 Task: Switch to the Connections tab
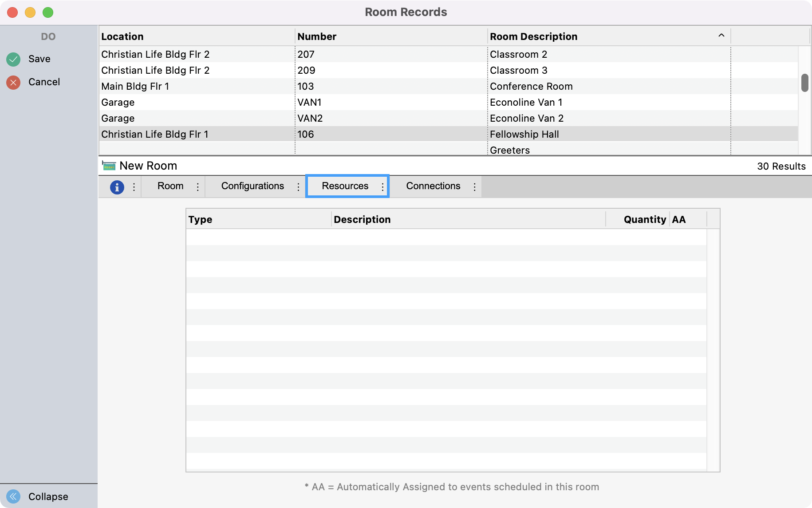coord(433,186)
